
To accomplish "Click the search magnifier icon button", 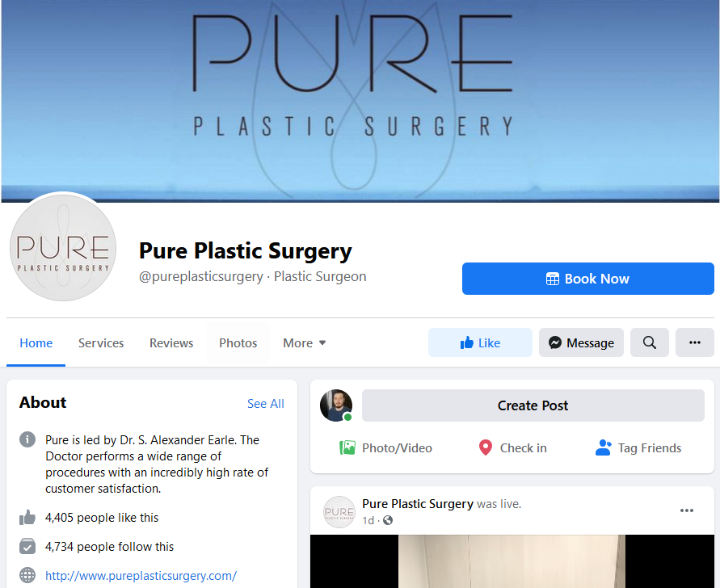I will [649, 342].
